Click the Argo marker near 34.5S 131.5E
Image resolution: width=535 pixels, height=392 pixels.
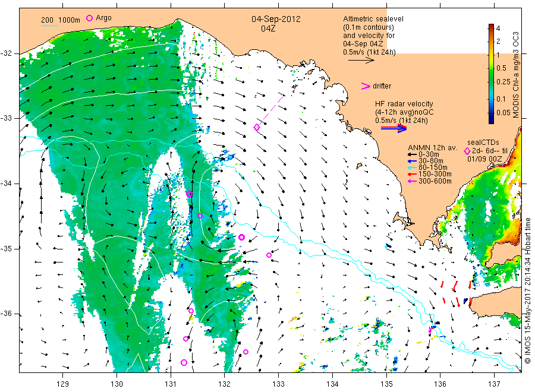click(200, 216)
